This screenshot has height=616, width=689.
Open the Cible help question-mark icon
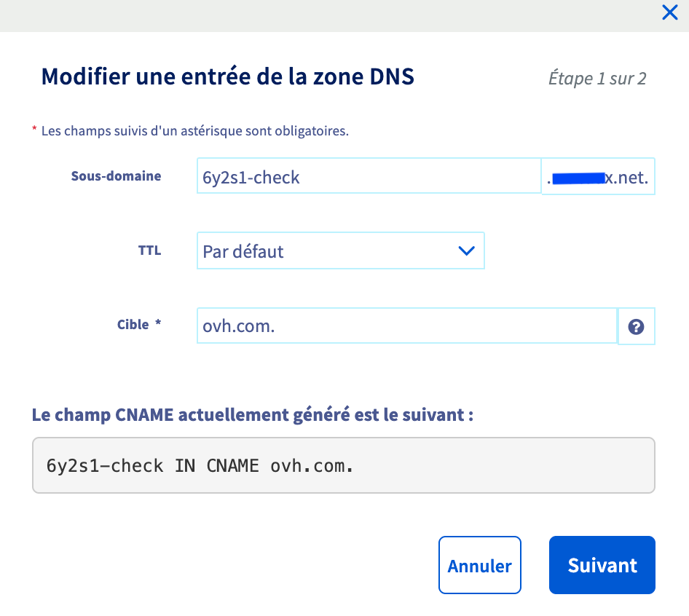636,326
